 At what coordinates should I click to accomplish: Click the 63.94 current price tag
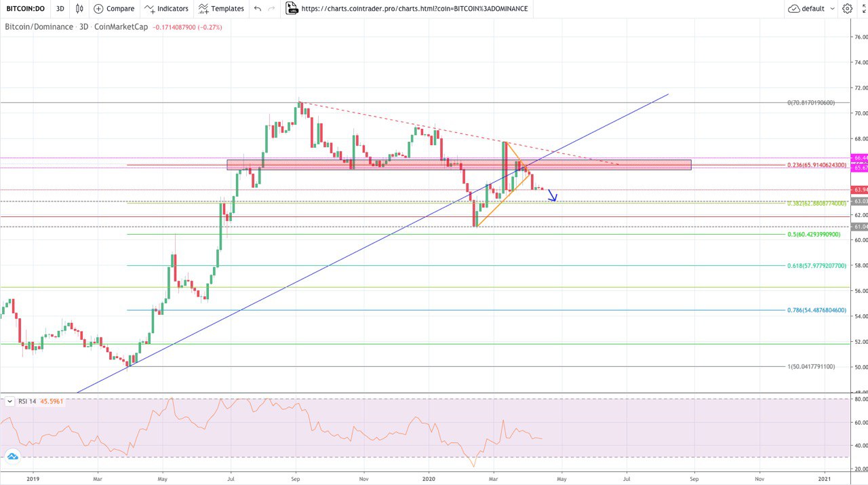click(x=859, y=189)
